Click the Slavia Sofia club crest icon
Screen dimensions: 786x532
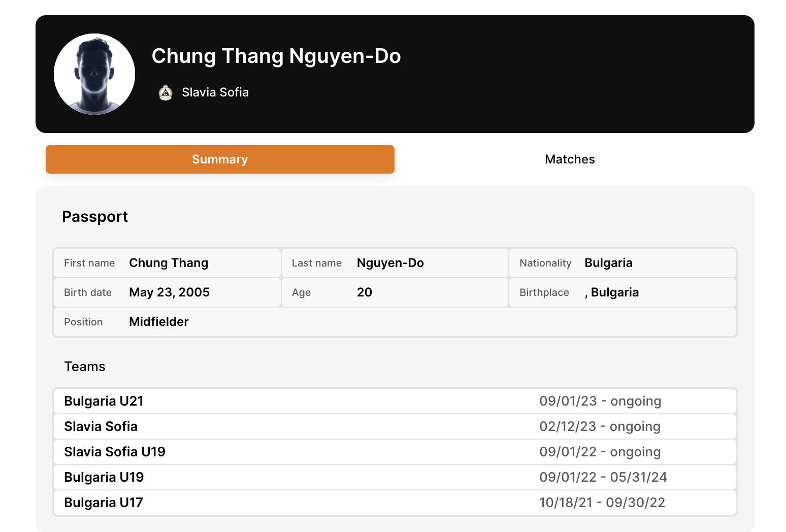tap(166, 92)
